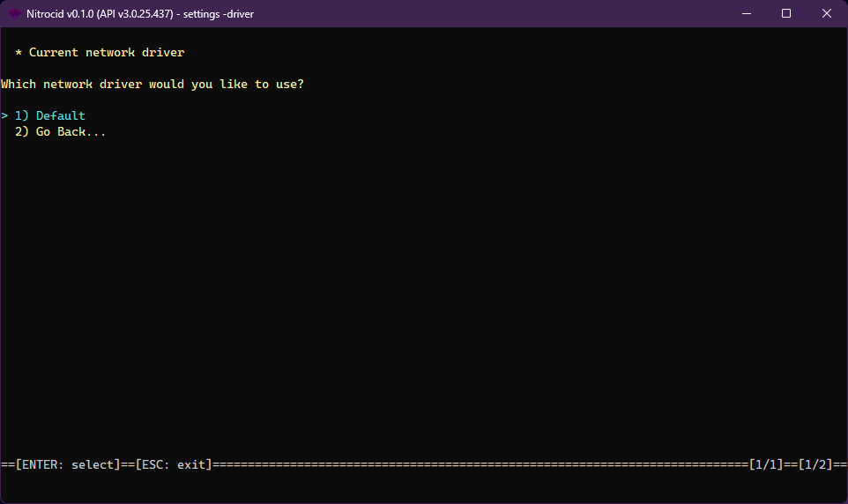The image size is (848, 504).
Task: Click the asterisk bullet before Current network driver
Action: [x=19, y=53]
